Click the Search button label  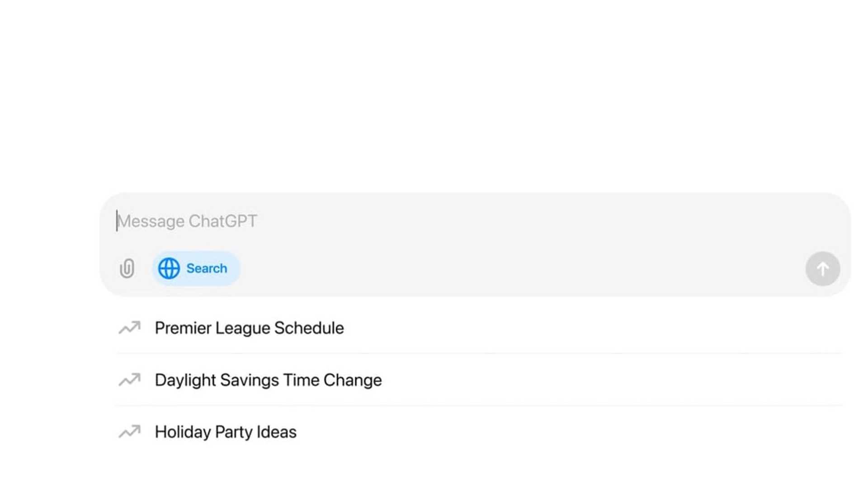pyautogui.click(x=207, y=268)
